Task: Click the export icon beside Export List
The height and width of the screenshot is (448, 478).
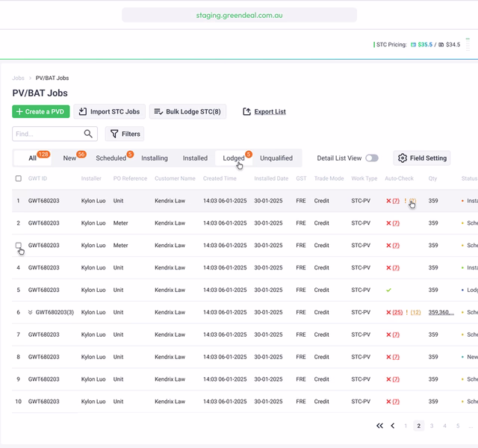Action: (246, 112)
